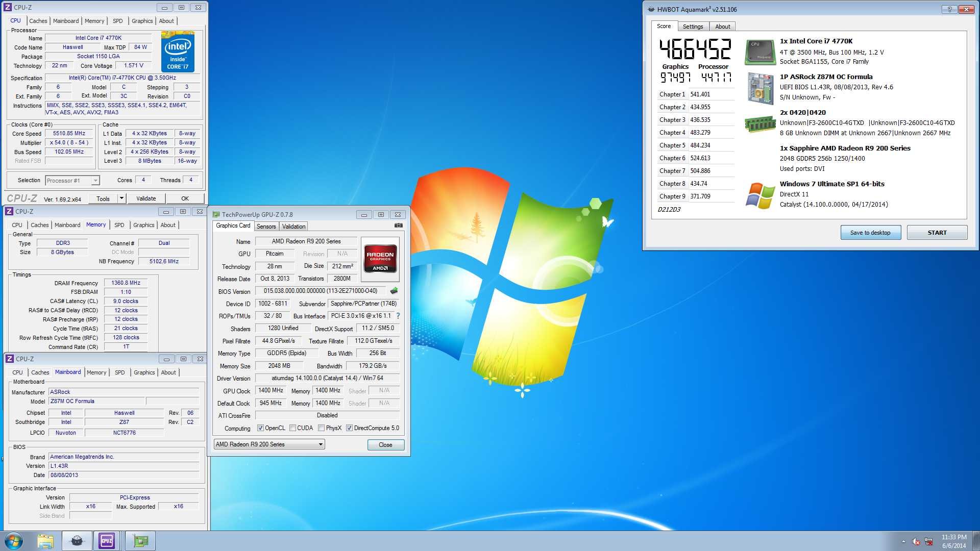Click the Bus Interface question mark help icon
Image resolution: width=980 pixels, height=551 pixels.
coord(398,316)
